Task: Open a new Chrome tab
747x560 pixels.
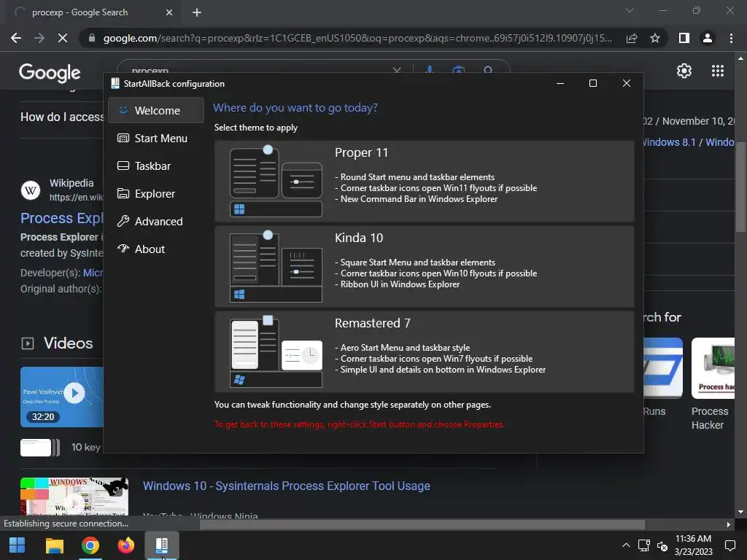Action: click(x=197, y=12)
